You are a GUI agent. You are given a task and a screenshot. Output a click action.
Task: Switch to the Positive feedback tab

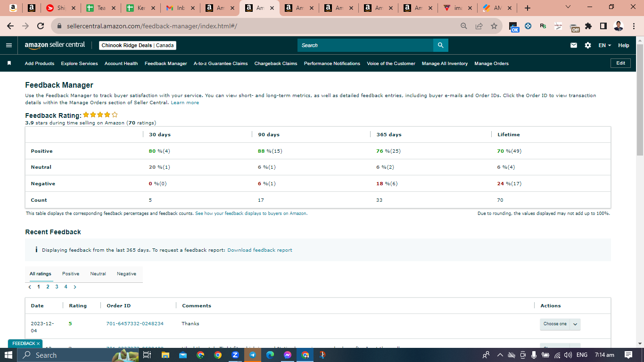(x=71, y=274)
